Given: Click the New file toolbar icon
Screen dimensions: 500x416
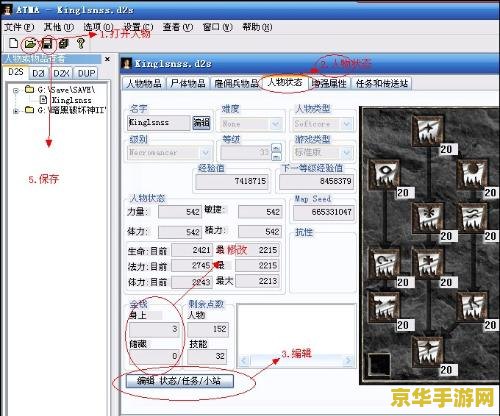Looking at the screenshot, I should tap(13, 43).
